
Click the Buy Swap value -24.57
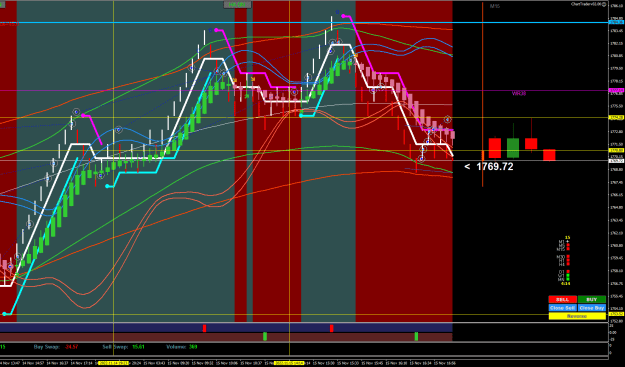coord(72,347)
